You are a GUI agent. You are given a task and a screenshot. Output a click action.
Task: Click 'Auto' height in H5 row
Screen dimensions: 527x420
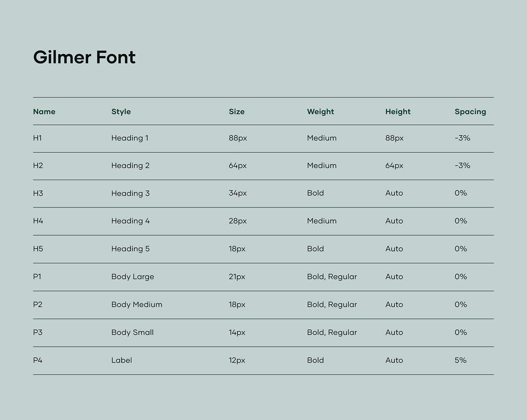pos(394,249)
